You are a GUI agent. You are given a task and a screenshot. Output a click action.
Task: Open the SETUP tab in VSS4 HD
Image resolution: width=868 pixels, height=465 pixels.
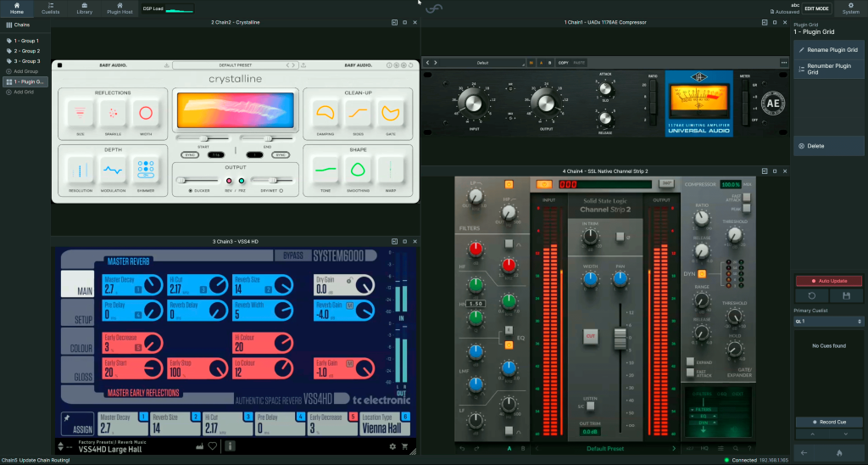pos(77,314)
